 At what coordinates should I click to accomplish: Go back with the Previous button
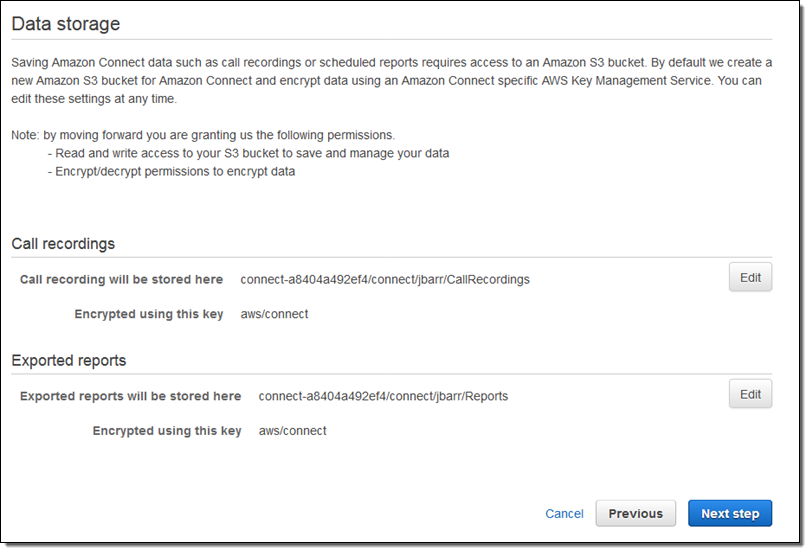635,514
